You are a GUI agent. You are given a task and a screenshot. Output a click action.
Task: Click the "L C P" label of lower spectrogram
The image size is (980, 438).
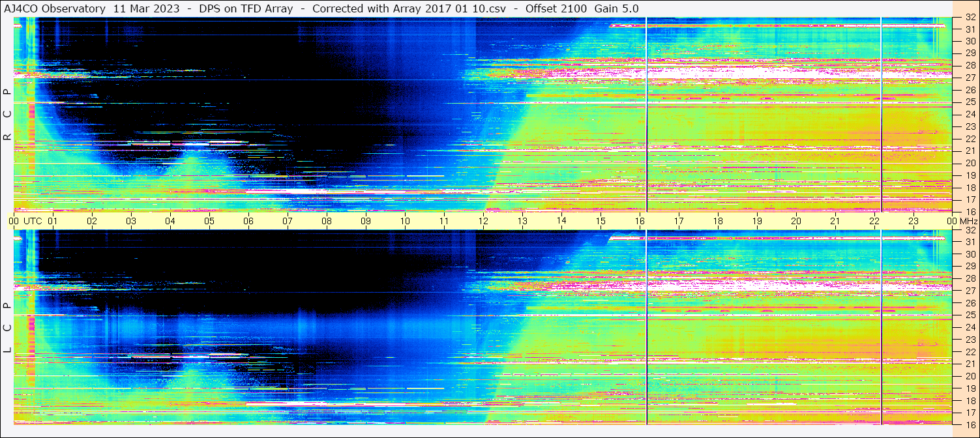pos(8,328)
